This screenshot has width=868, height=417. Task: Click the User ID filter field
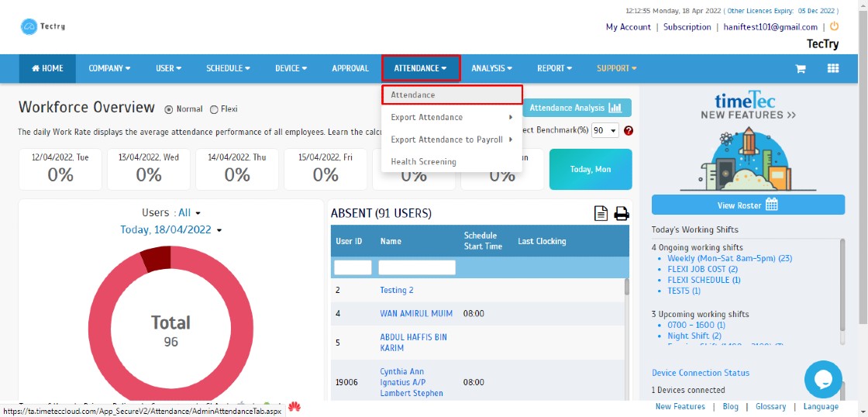(x=353, y=267)
